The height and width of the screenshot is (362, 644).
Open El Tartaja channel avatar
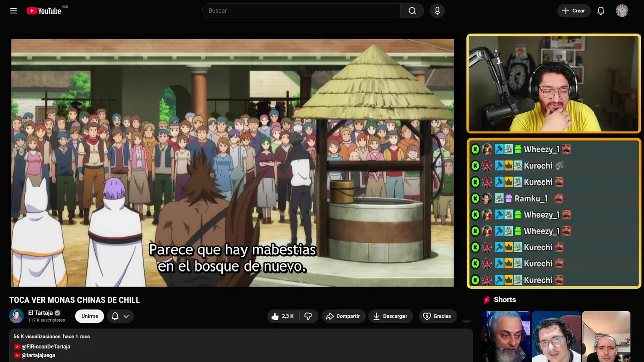(x=17, y=316)
